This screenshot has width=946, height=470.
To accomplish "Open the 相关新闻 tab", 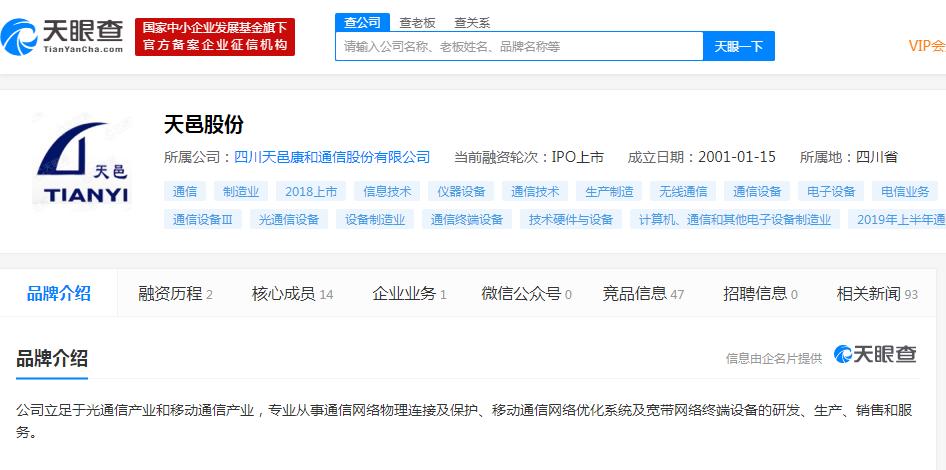I will (x=877, y=294).
